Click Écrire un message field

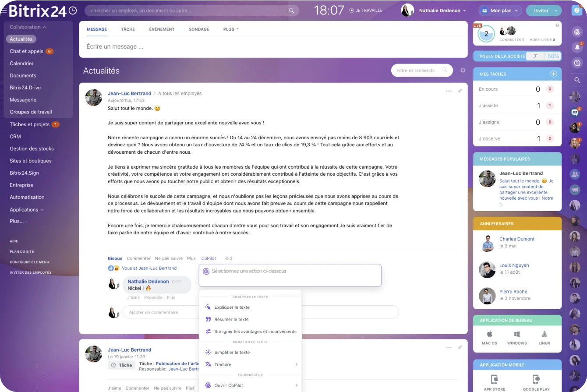(273, 46)
